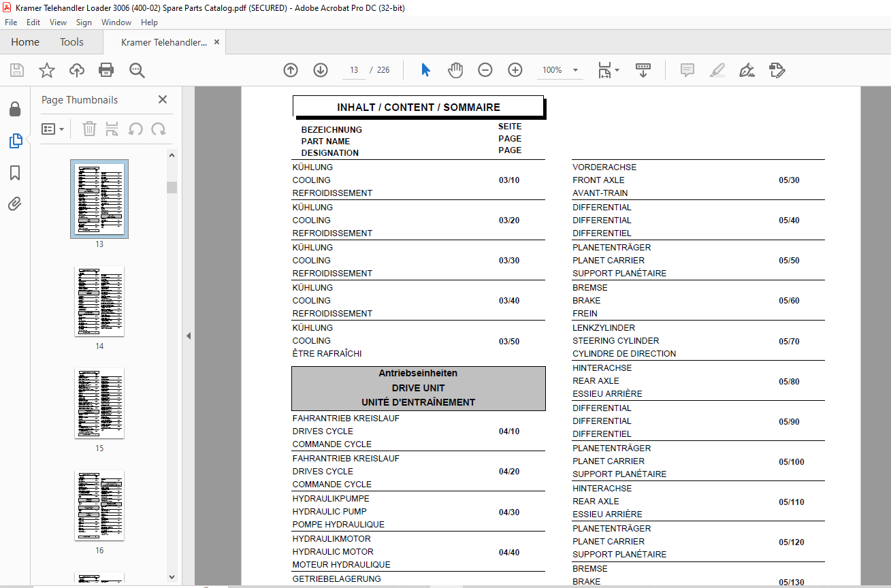The height and width of the screenshot is (588, 891).
Task: Open the Sign document pen tool
Action: click(x=747, y=70)
